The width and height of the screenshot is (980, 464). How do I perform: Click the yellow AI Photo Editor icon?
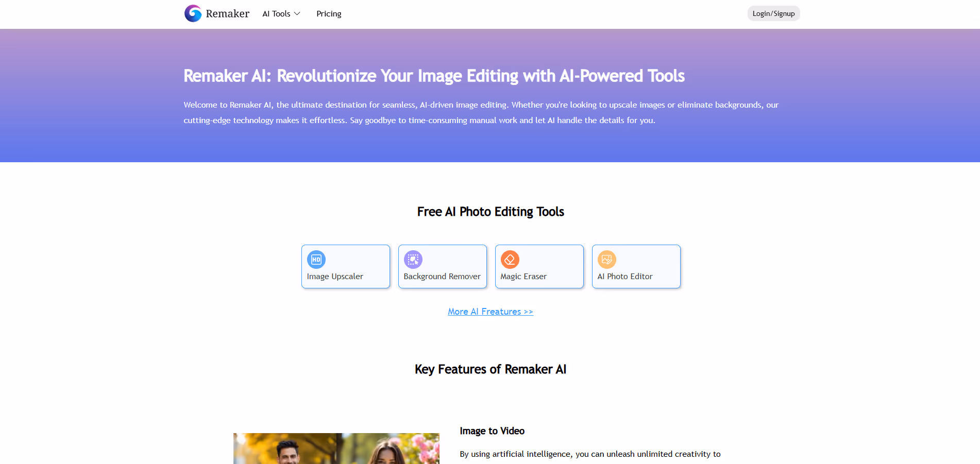pyautogui.click(x=607, y=260)
